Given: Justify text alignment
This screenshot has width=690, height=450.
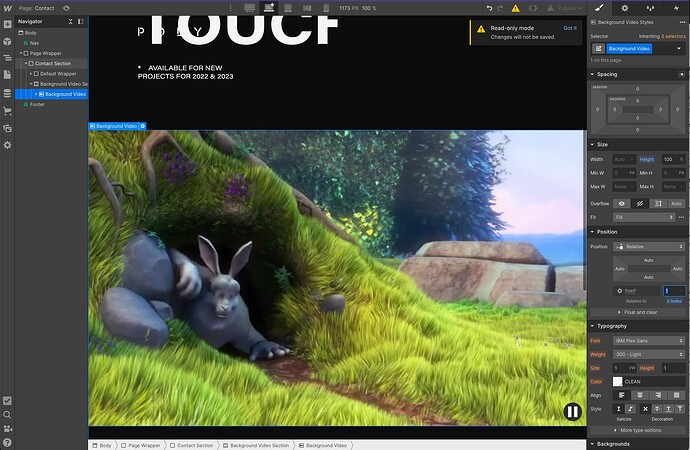Looking at the screenshot, I should click(x=677, y=395).
